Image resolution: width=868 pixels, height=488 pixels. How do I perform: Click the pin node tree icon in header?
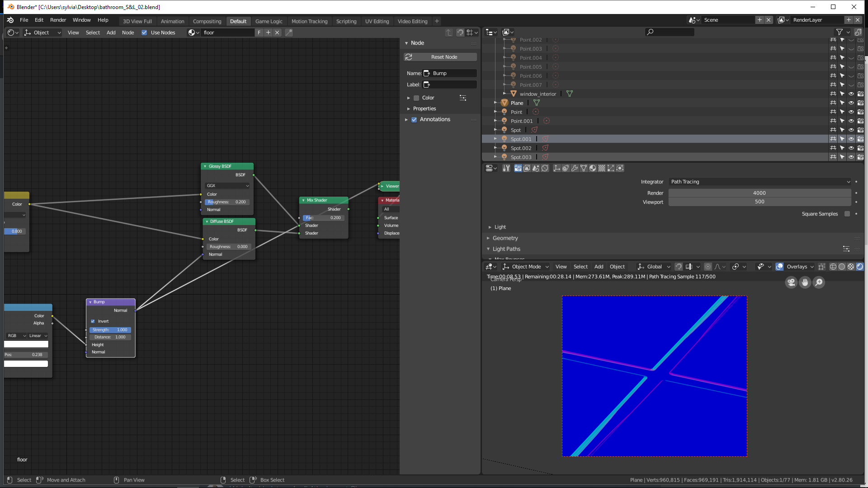pyautogui.click(x=288, y=33)
